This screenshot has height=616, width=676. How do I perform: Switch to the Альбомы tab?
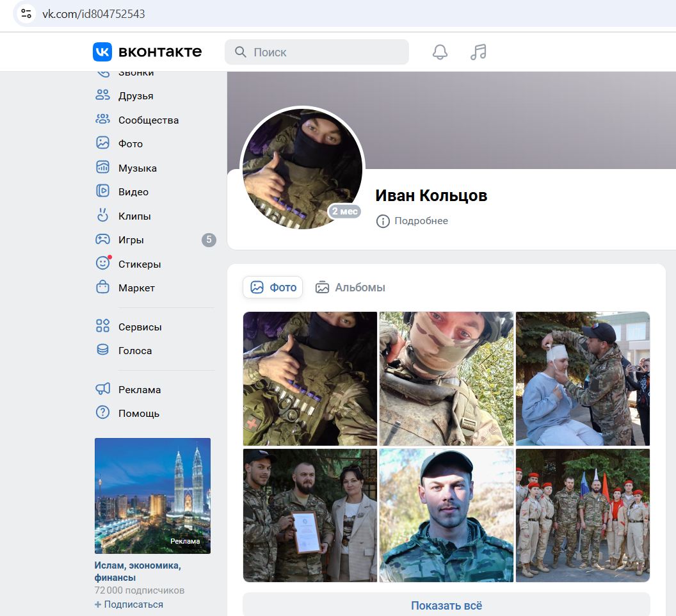(x=351, y=288)
